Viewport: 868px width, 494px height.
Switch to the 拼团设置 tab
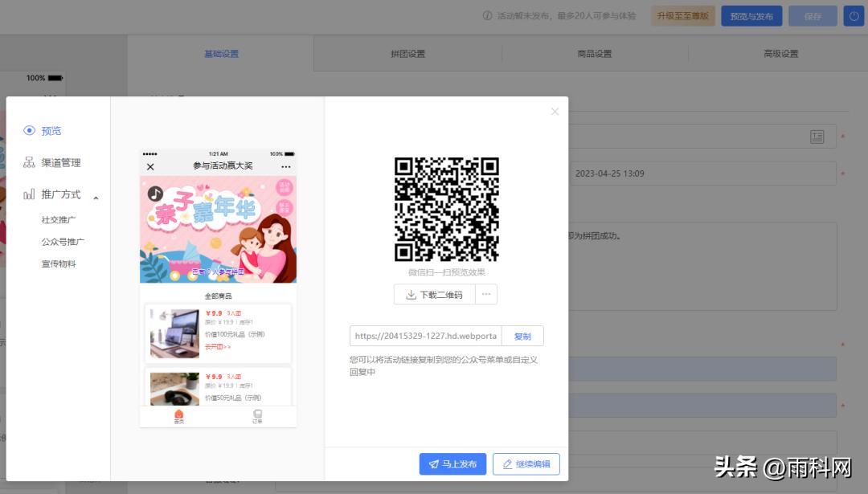408,53
